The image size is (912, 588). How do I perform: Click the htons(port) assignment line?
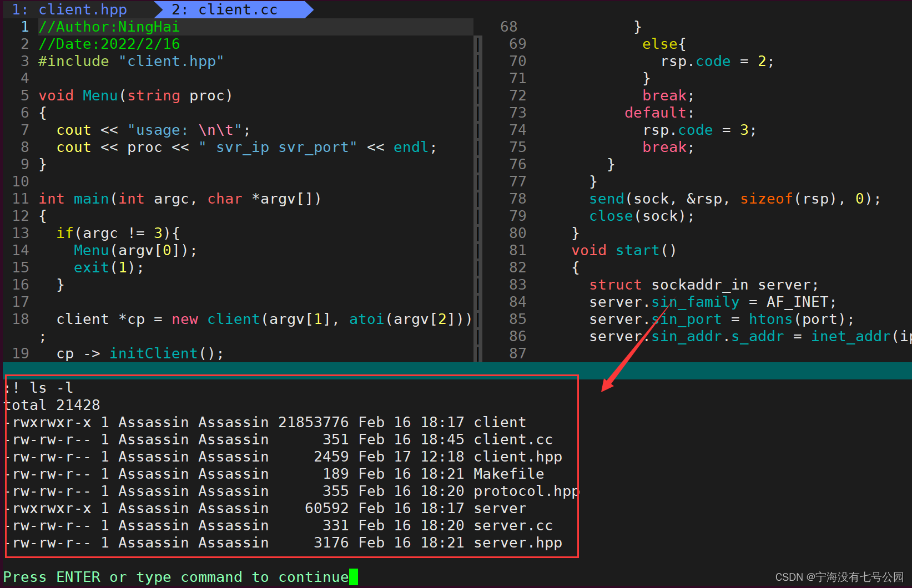click(722, 319)
